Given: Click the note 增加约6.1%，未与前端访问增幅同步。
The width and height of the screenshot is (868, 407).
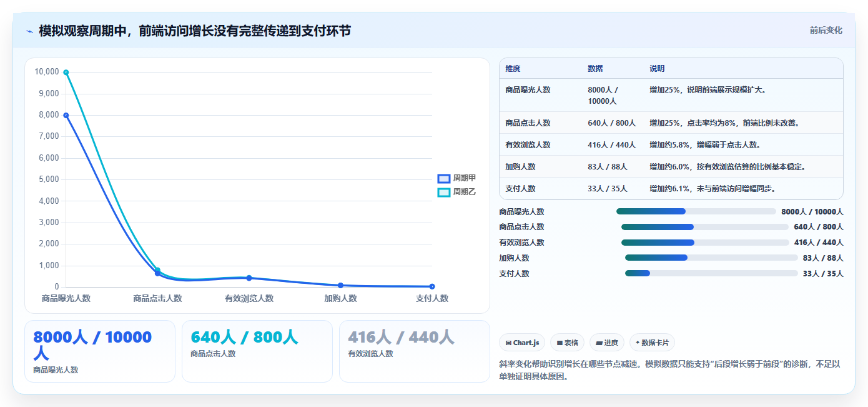Looking at the screenshot, I should (713, 189).
